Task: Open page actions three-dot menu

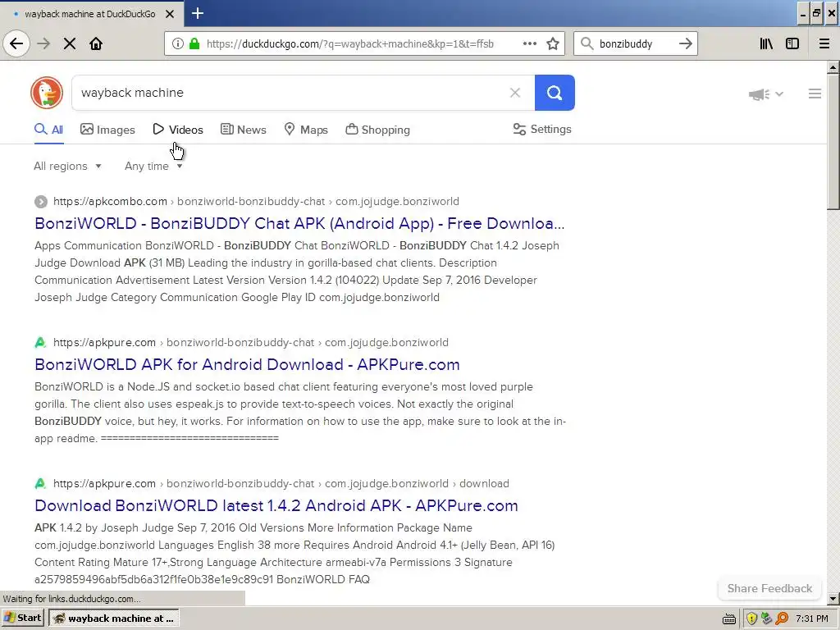Action: [x=530, y=43]
